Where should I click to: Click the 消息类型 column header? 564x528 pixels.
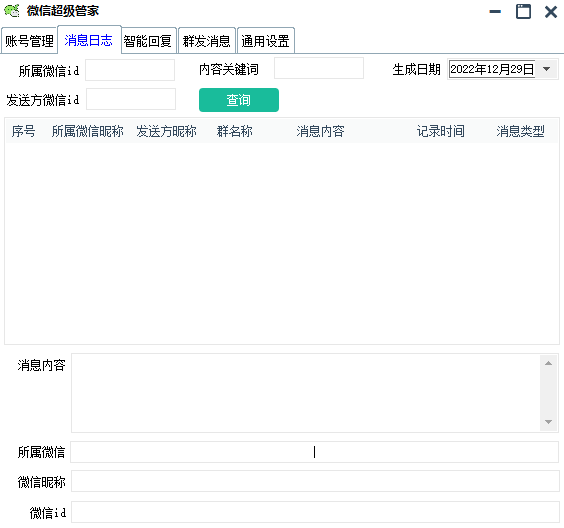click(520, 131)
